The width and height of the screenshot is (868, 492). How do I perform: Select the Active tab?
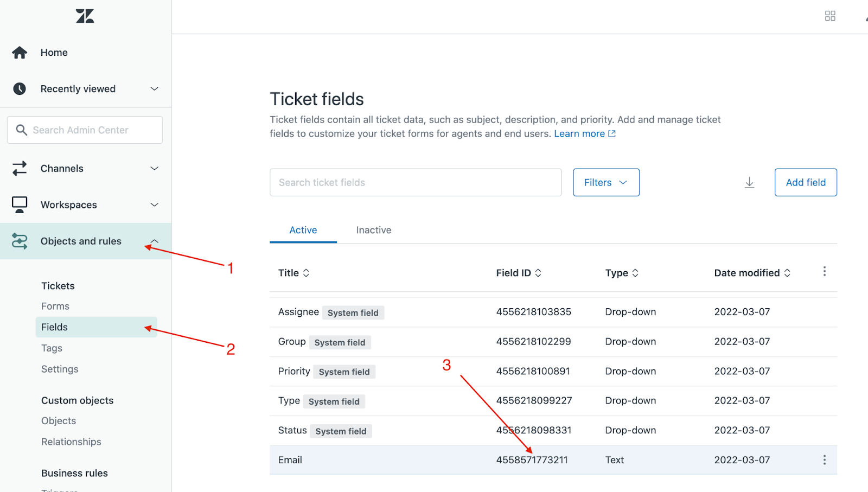[303, 230]
